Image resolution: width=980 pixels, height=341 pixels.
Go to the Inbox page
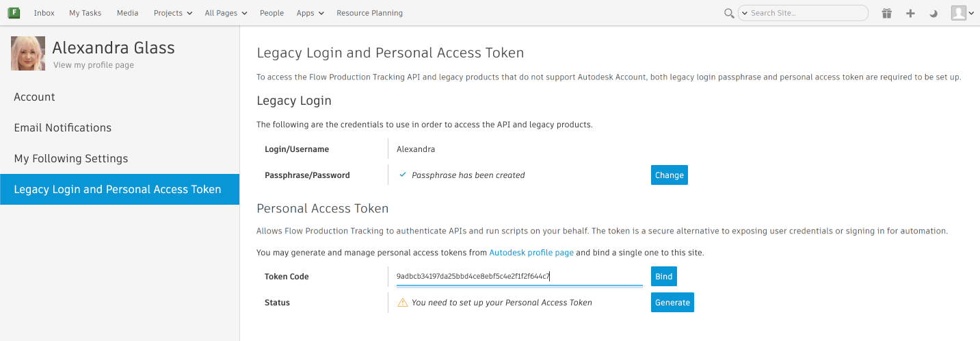44,13
